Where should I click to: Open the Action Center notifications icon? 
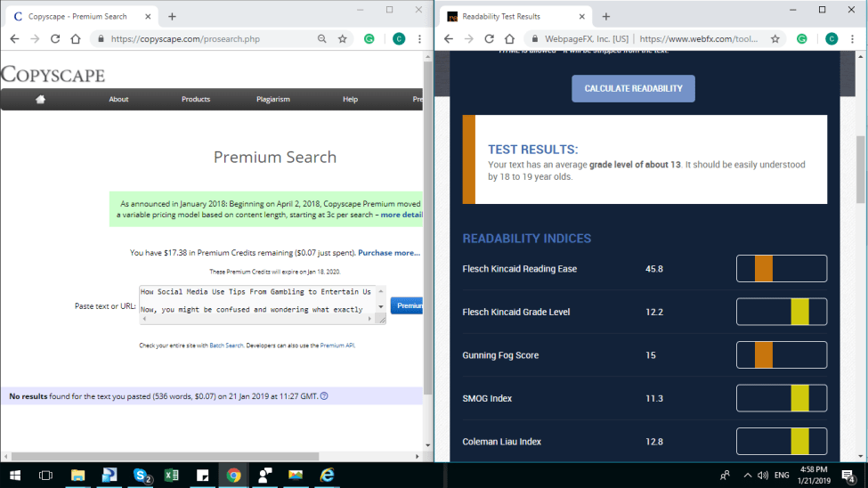(x=848, y=476)
